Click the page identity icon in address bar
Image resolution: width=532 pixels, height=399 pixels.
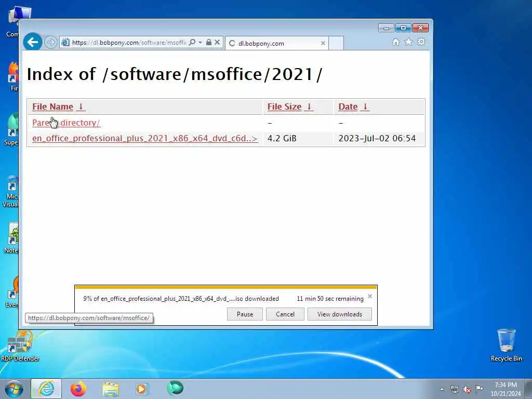coord(65,43)
